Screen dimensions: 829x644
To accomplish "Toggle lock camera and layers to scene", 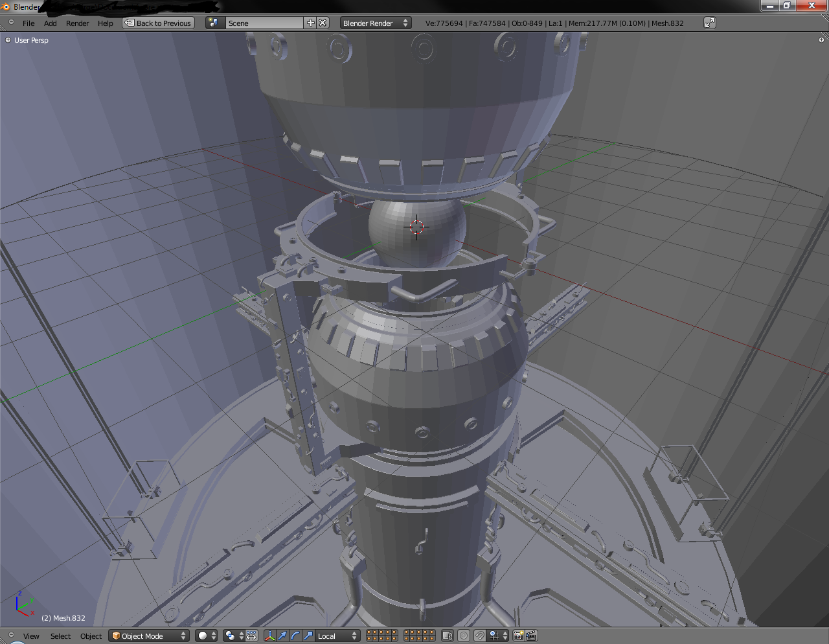I will [447, 636].
